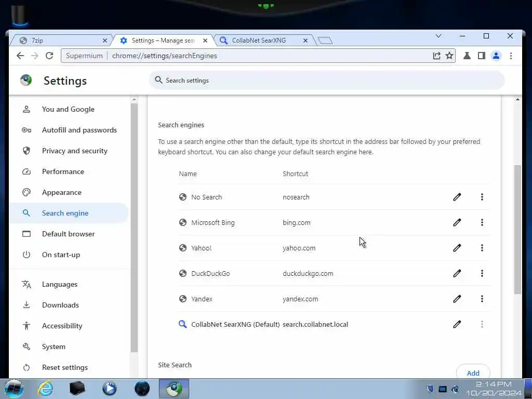Edit the Yandex search engine entry

click(x=457, y=299)
